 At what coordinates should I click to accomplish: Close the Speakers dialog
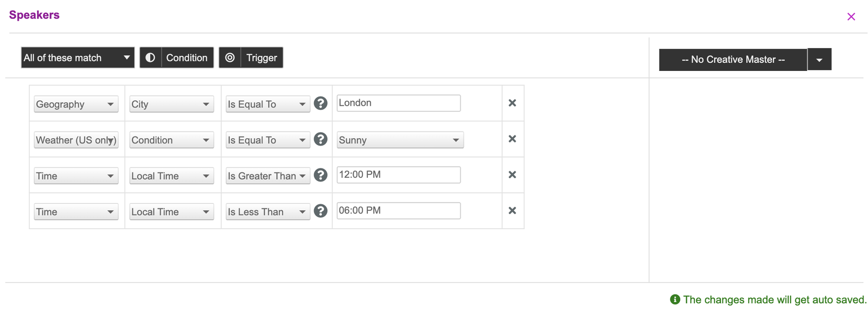tap(851, 17)
